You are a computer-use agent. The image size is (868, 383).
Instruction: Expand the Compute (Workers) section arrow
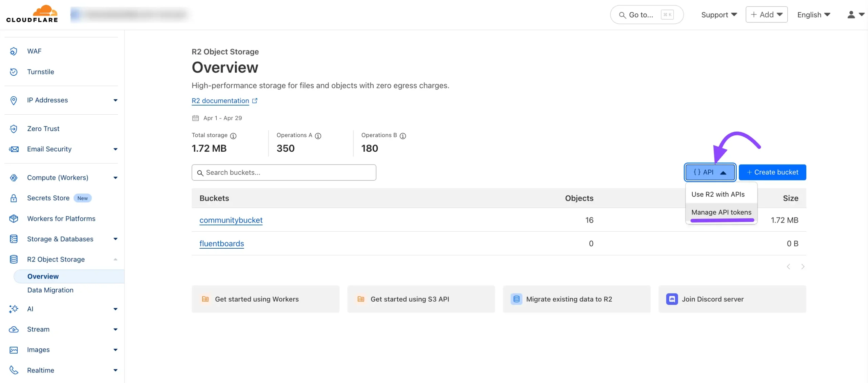coord(116,178)
